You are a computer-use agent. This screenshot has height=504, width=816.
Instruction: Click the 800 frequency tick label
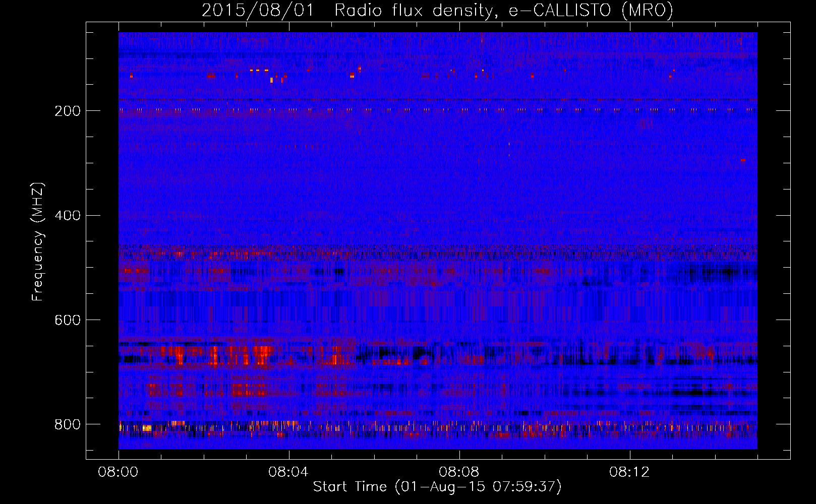[68, 424]
